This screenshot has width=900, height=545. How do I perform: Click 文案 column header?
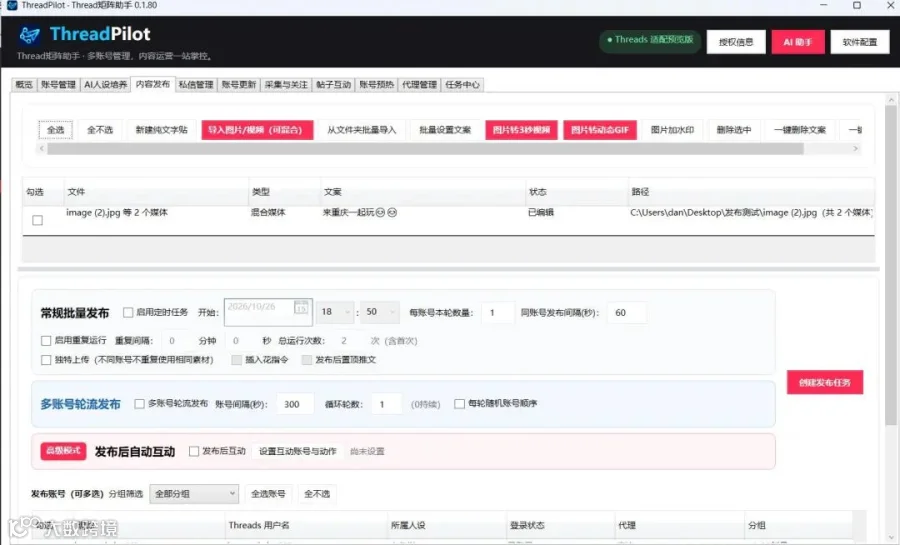tap(424, 192)
